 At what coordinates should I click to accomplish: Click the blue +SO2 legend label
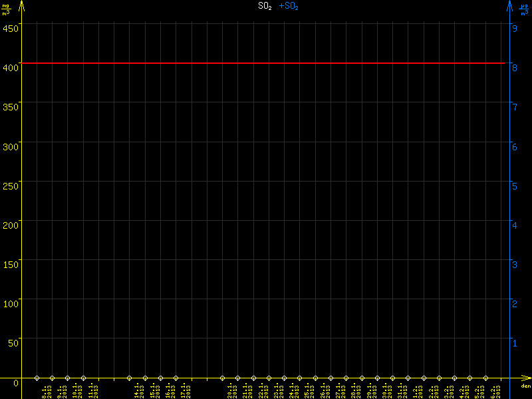click(x=289, y=6)
